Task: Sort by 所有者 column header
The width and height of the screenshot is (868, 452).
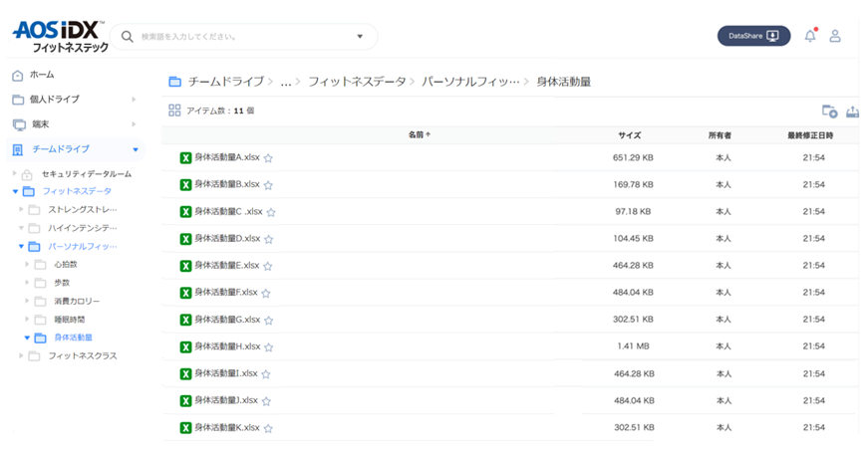Action: tap(720, 135)
